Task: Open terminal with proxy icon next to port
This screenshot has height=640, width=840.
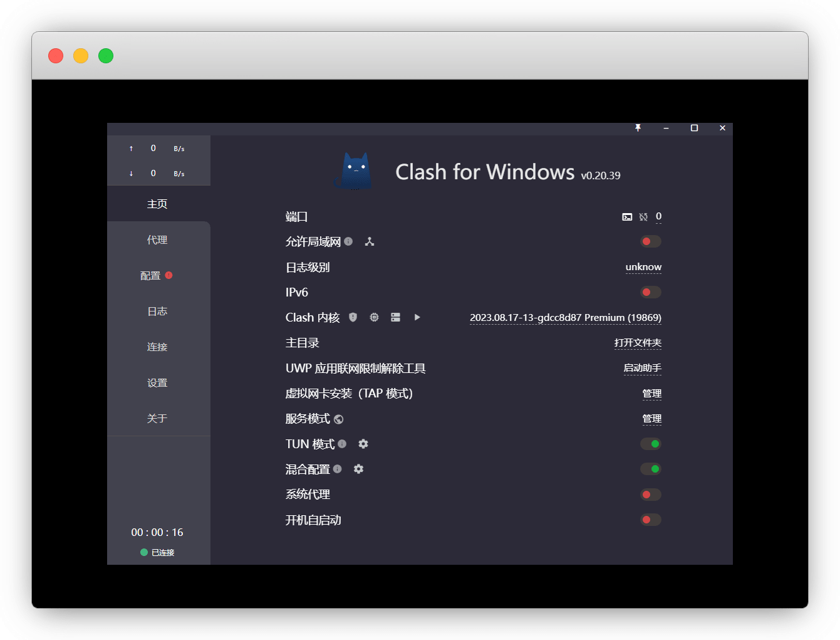Action: tap(627, 217)
